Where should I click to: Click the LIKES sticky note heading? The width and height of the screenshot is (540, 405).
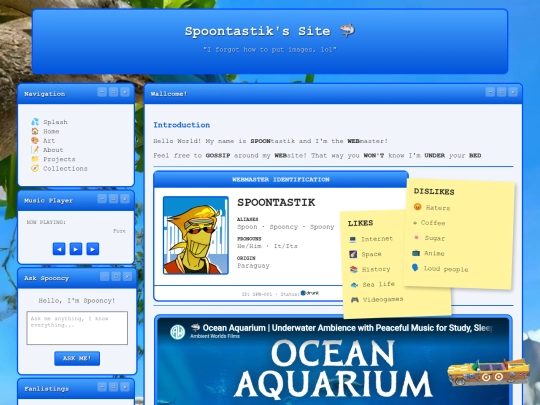tap(360, 223)
